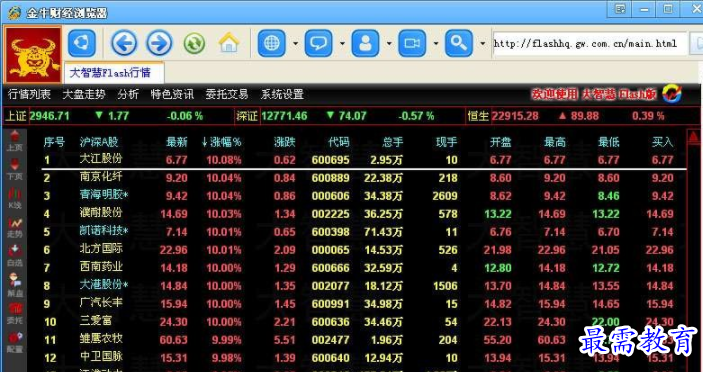This screenshot has height=372, width=703.
Task: Open the 自选 watchlist sidebar icon
Action: pos(15,256)
